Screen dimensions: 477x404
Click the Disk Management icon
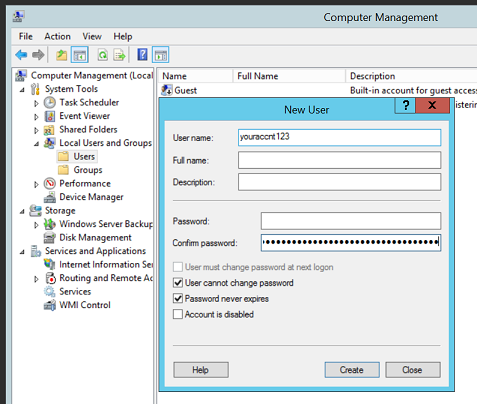[x=50, y=238]
